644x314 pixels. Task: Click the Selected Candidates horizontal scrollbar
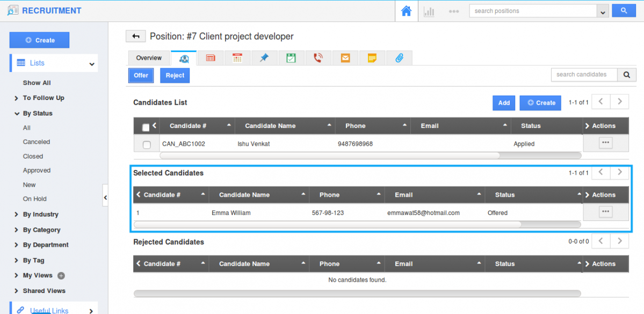[x=328, y=224]
